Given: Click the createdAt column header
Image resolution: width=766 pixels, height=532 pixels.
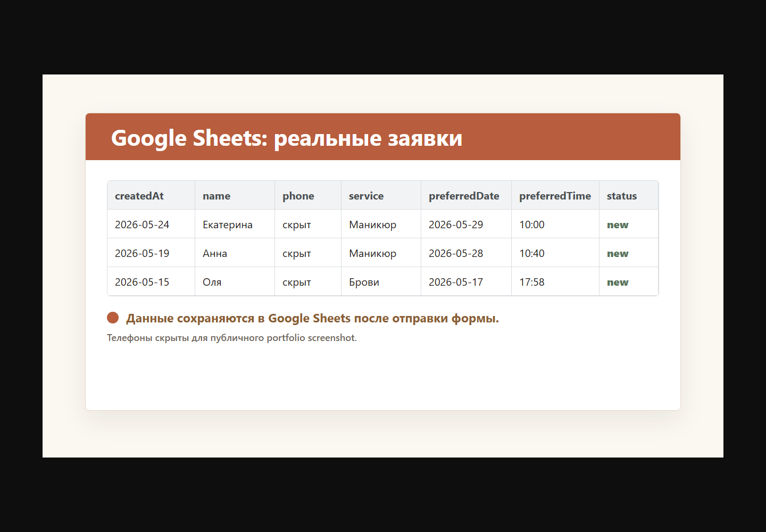Looking at the screenshot, I should pyautogui.click(x=151, y=195).
